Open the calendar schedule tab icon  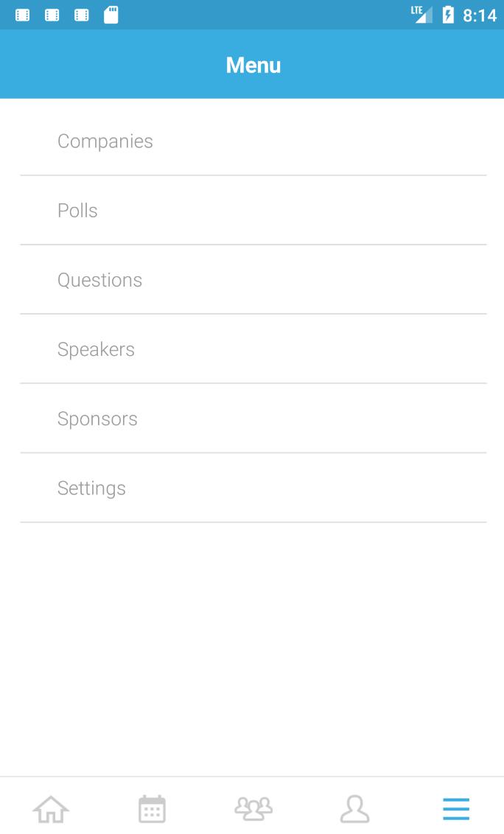(x=152, y=809)
